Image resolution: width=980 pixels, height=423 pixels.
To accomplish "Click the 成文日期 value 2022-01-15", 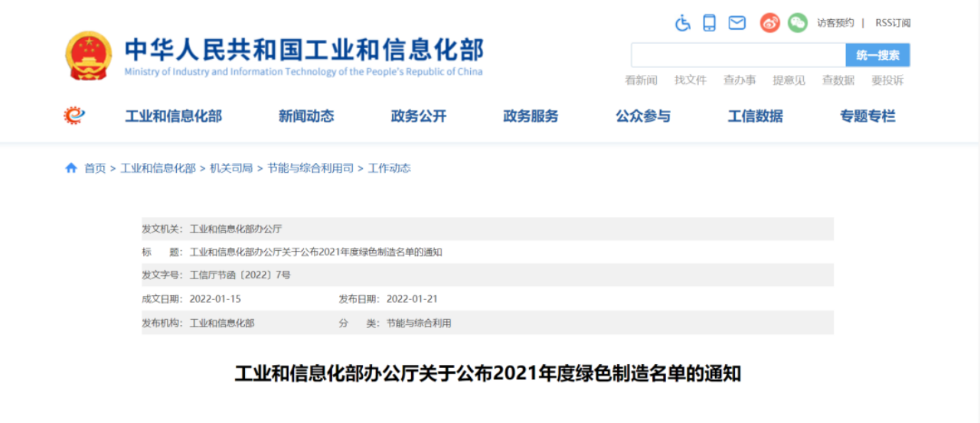I will click(x=215, y=299).
